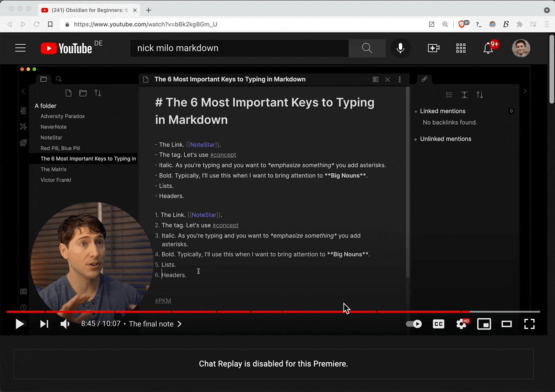Select the Obsidian for Beginners tab

[89, 10]
